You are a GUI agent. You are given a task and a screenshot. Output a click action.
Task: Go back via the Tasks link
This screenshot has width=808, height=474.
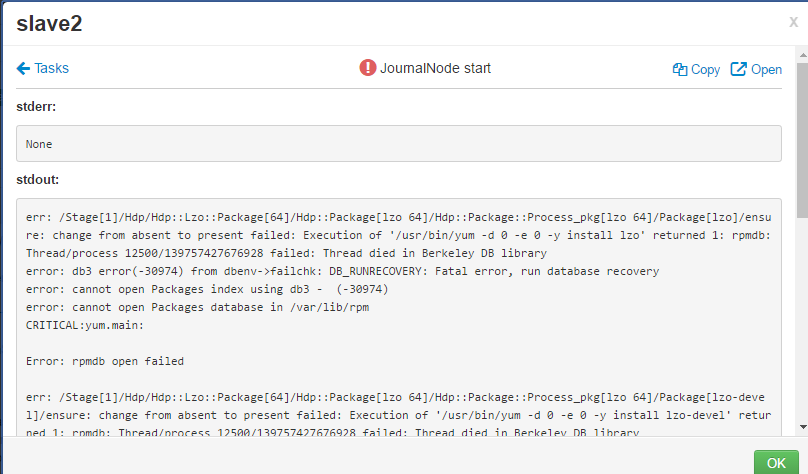(51, 68)
